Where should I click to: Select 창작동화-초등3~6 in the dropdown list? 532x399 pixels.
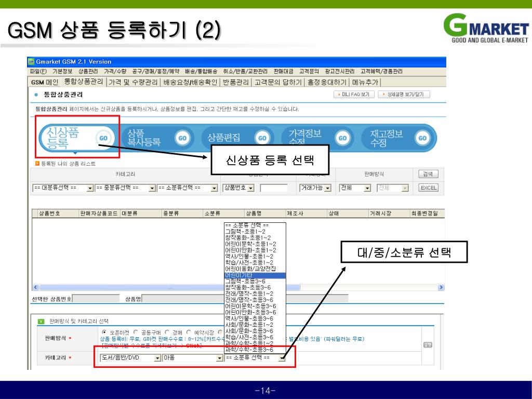tap(255, 287)
